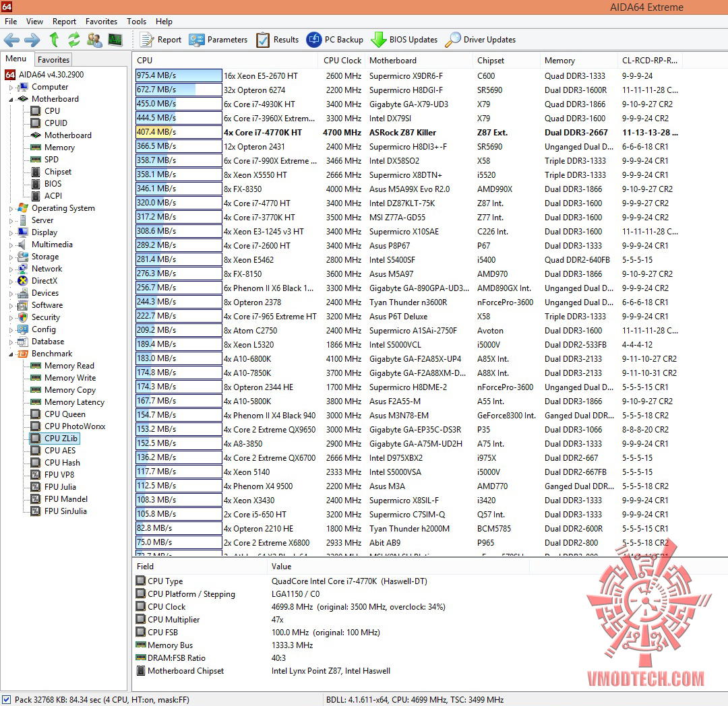Open the Results toolbar button

pos(277,40)
